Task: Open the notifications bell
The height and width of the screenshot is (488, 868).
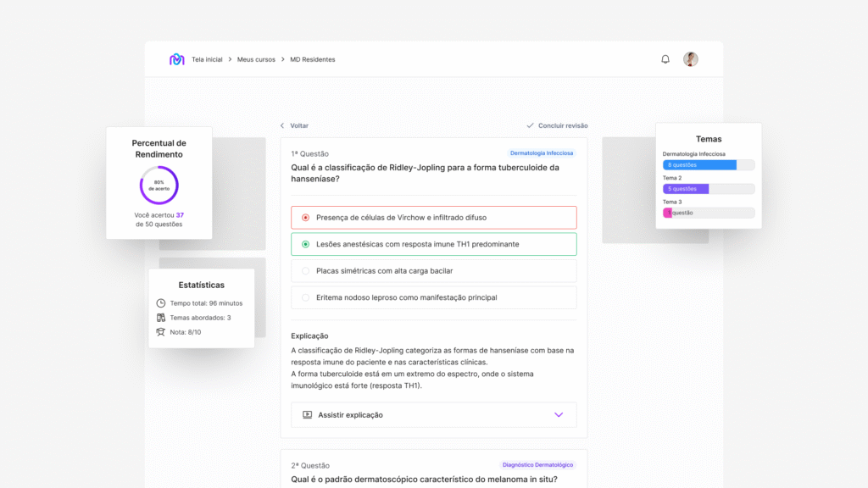Action: 665,59
